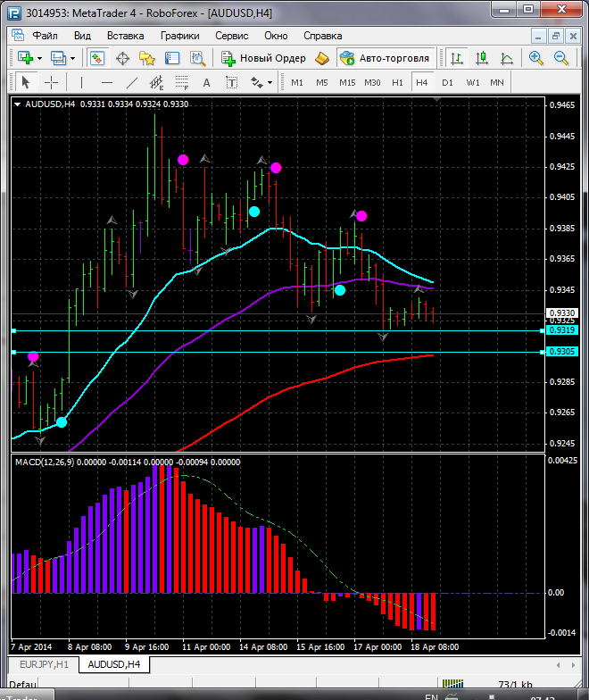Viewport: 589px width, 700px height.
Task: Click the zoom out magnifier icon
Action: 561,58
